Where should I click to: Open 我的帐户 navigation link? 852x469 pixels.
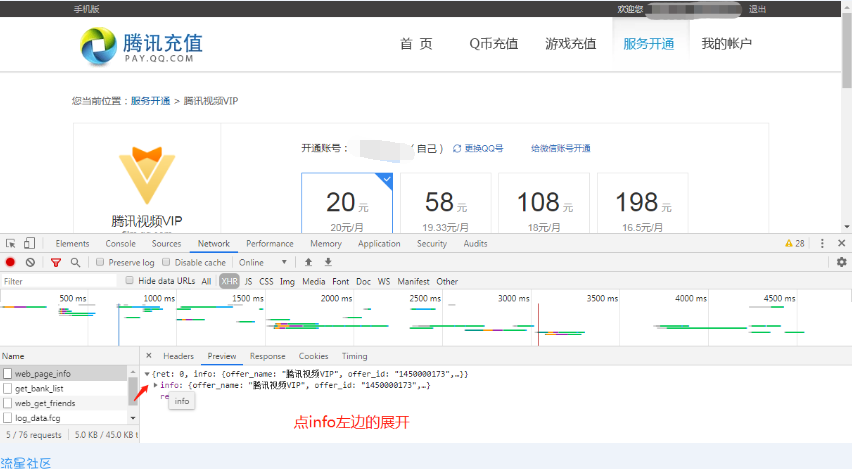point(726,44)
